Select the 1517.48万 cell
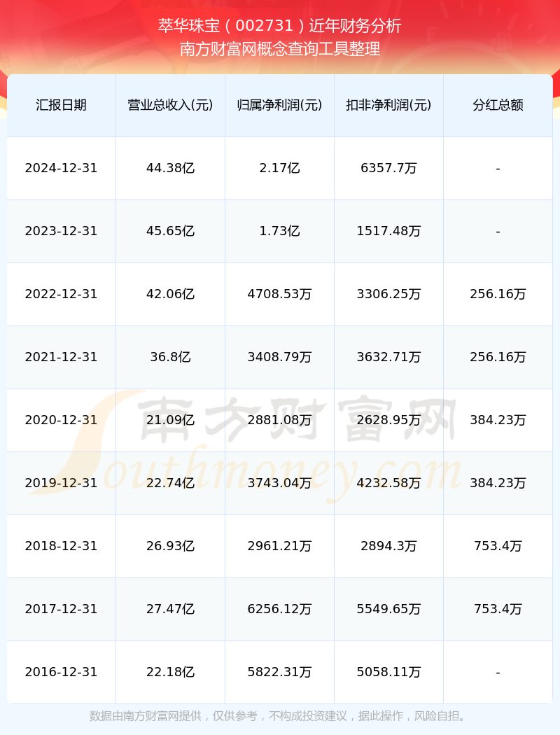Screen dimensions: 560x735 tap(389, 231)
